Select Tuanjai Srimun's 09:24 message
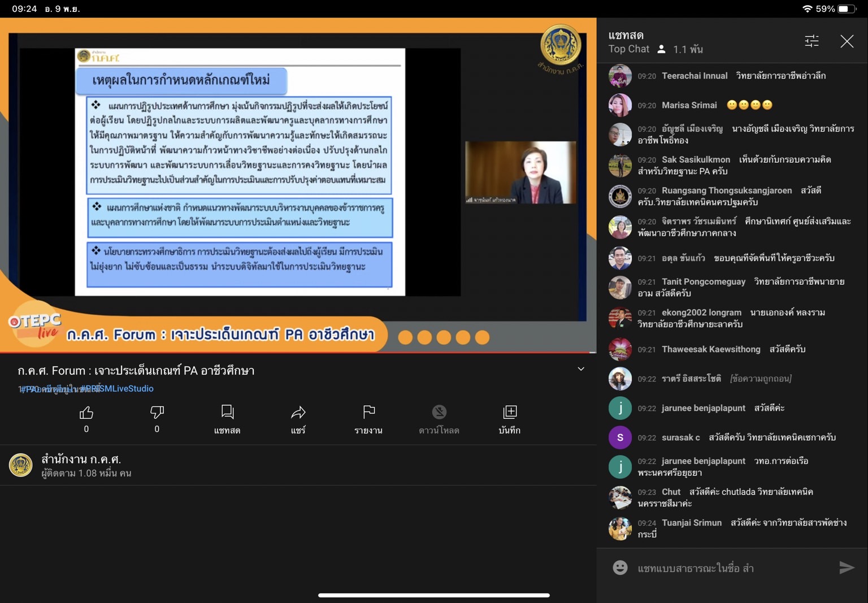 [x=732, y=528]
